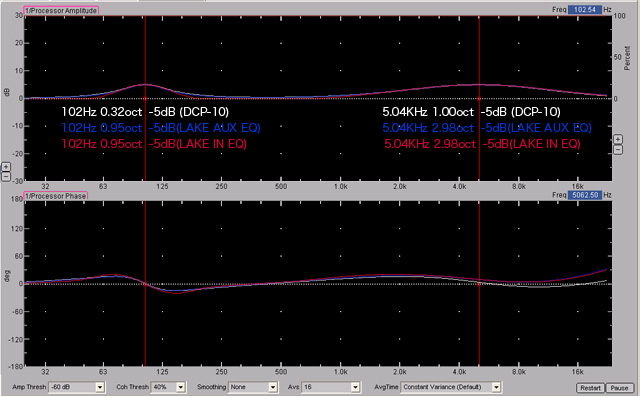Click the minus button right of amplitude plot
Image resolution: width=640 pixels, height=396 pixels.
(618, 150)
